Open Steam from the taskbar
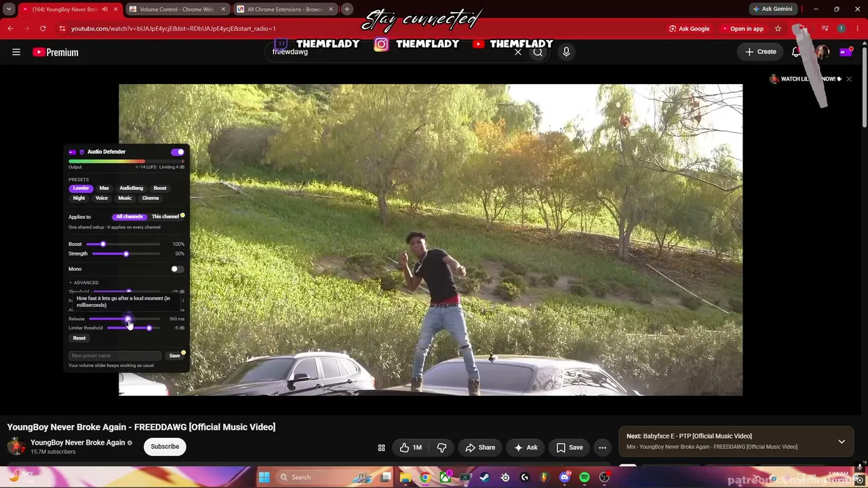The image size is (868, 488). [x=485, y=477]
